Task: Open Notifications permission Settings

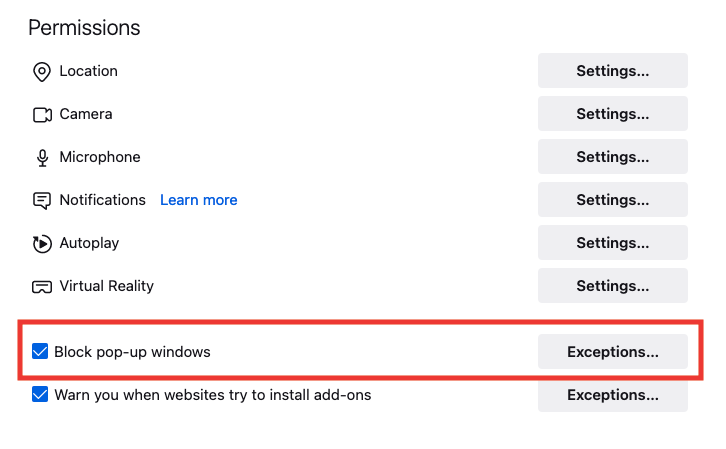Action: coord(612,200)
